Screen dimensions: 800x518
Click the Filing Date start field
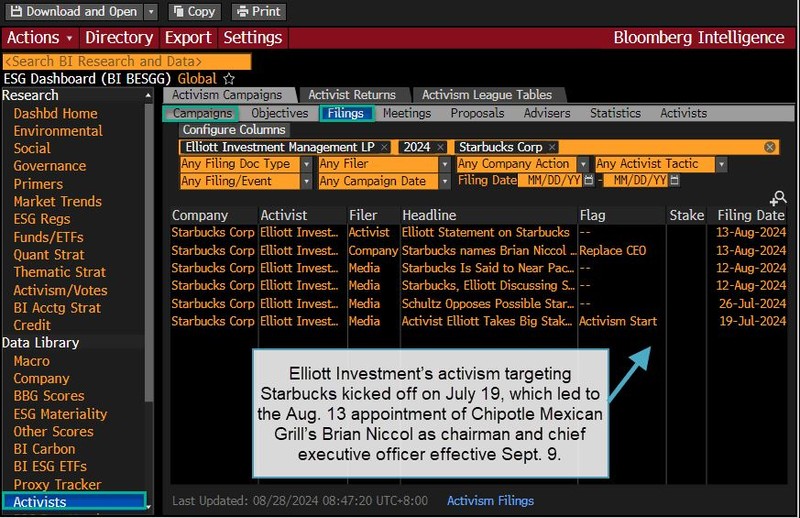[550, 181]
